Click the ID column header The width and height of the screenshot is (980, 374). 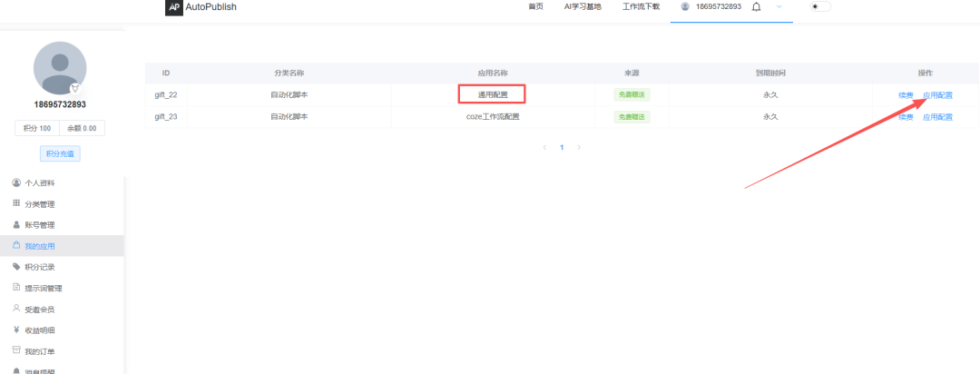click(x=166, y=74)
